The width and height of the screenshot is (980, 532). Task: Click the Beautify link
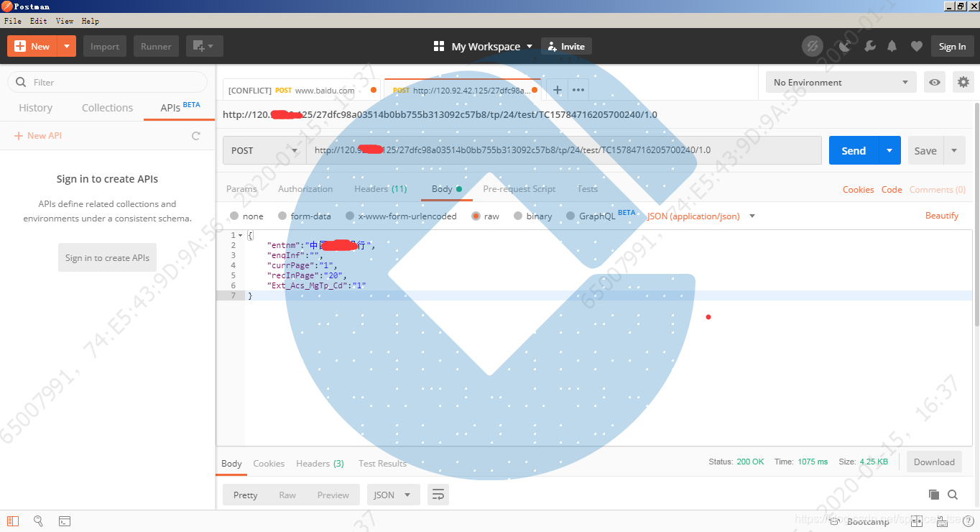[942, 216]
